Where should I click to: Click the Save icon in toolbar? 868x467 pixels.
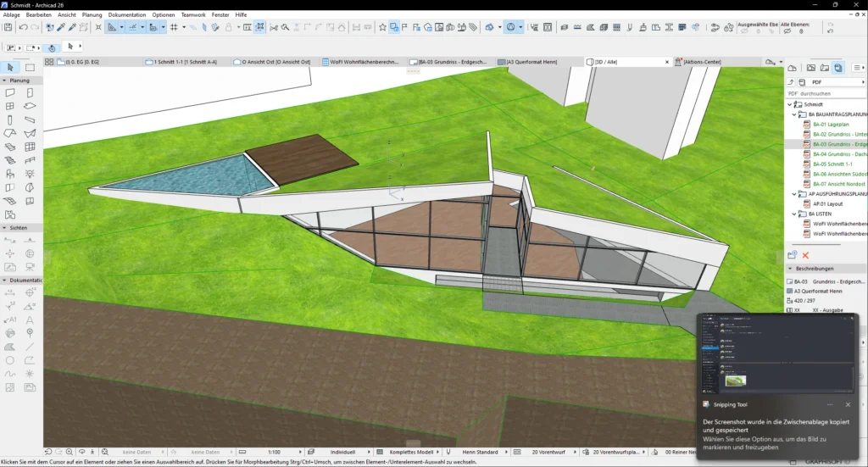click(x=8, y=27)
